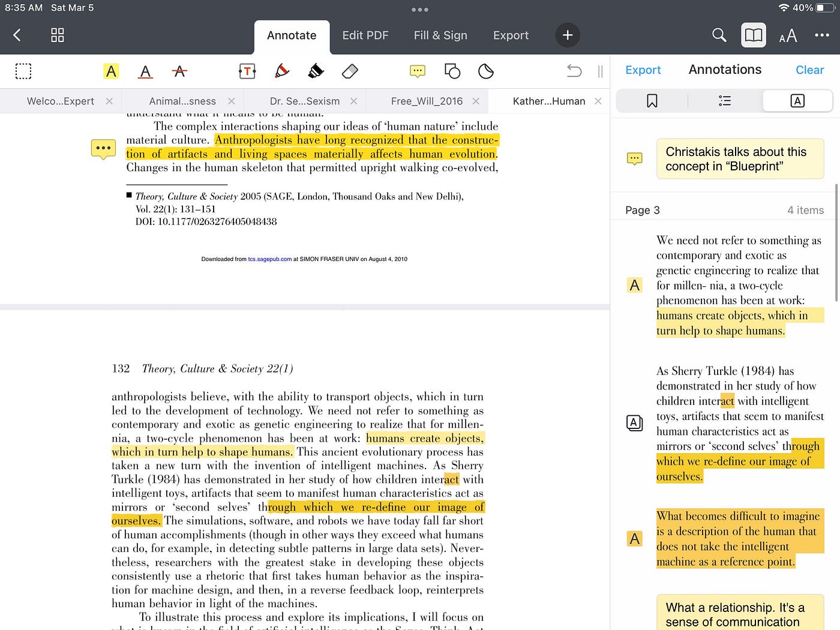Show the Outline list segment
Screen dimensions: 840x630
point(725,101)
